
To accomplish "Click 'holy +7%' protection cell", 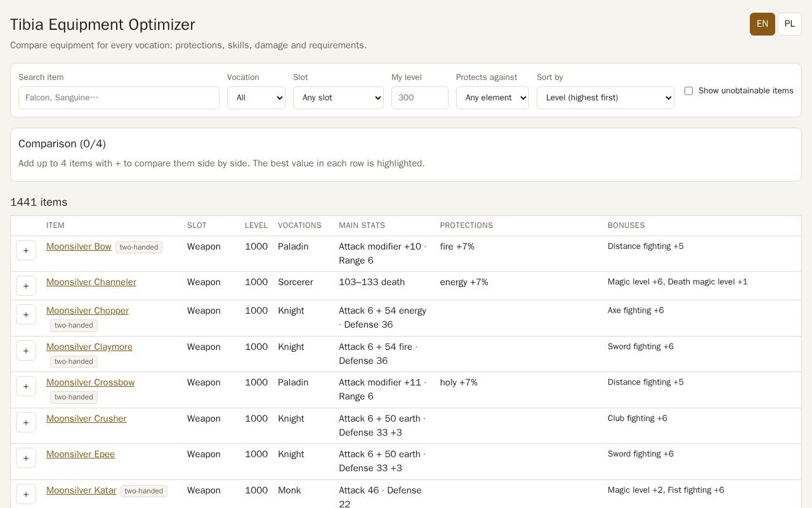I will (459, 382).
